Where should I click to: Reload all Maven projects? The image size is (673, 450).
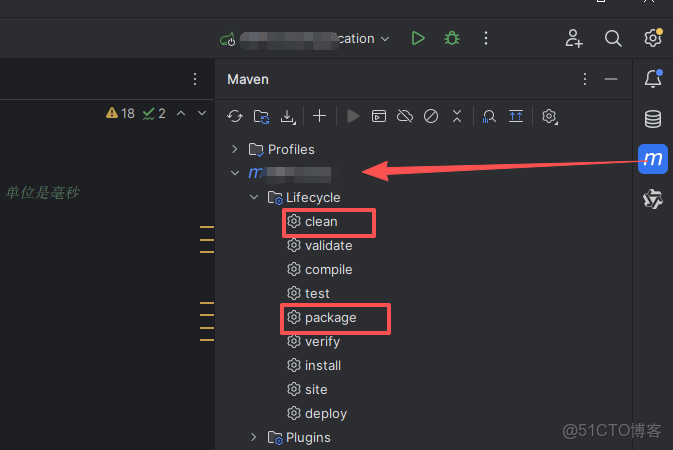pos(235,116)
